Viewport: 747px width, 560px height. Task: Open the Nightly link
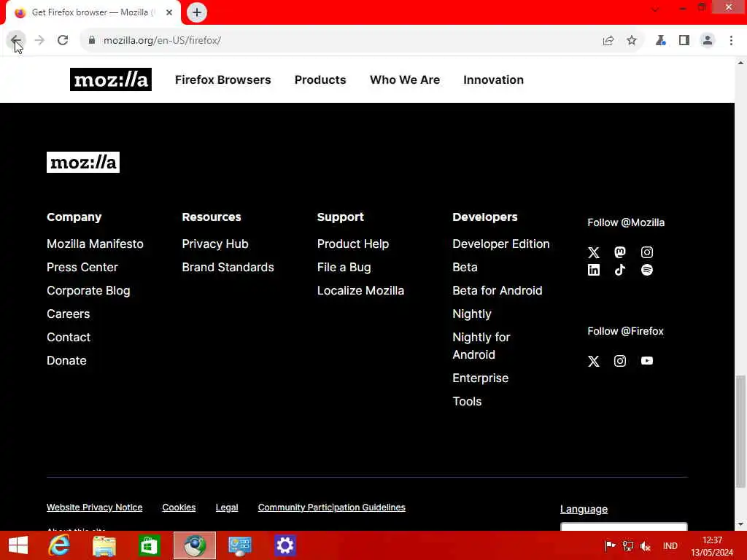tap(472, 314)
